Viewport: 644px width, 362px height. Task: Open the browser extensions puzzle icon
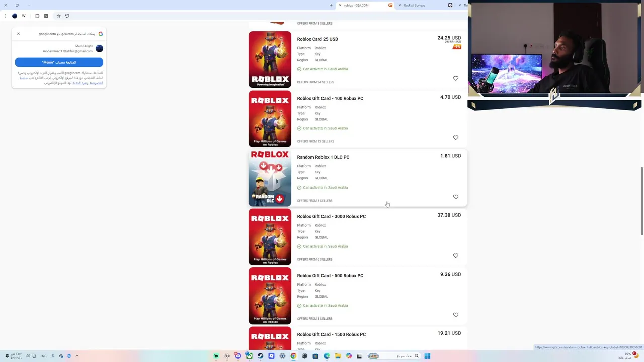click(x=37, y=16)
